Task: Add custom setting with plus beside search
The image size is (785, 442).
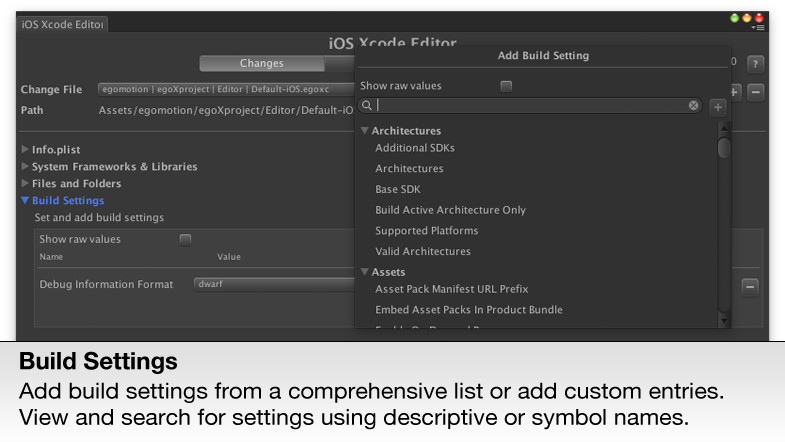Action: [x=718, y=107]
